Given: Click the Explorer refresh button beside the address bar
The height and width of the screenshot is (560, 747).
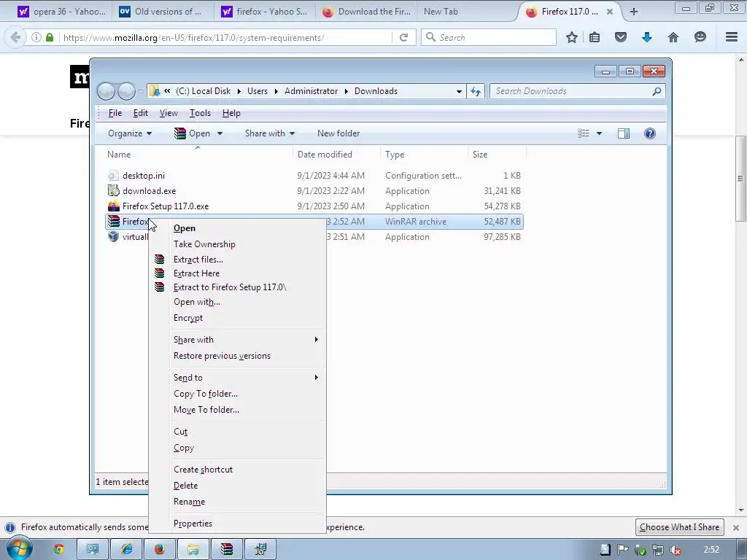Looking at the screenshot, I should (x=476, y=91).
